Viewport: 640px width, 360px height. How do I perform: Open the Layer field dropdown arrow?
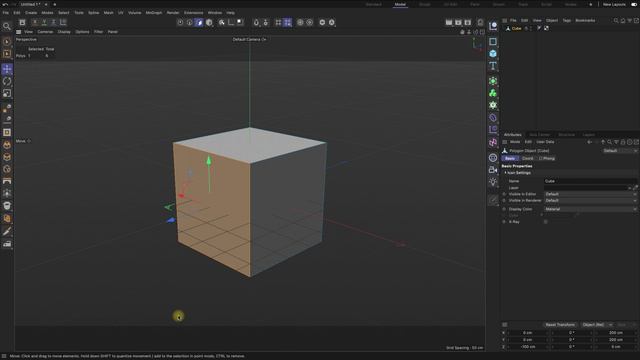(x=630, y=188)
